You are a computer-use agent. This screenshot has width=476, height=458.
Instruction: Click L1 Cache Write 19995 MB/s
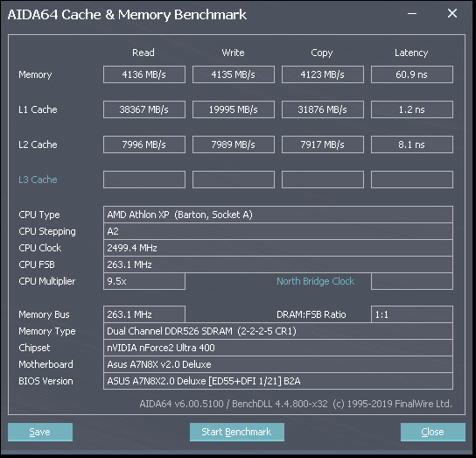click(x=234, y=109)
